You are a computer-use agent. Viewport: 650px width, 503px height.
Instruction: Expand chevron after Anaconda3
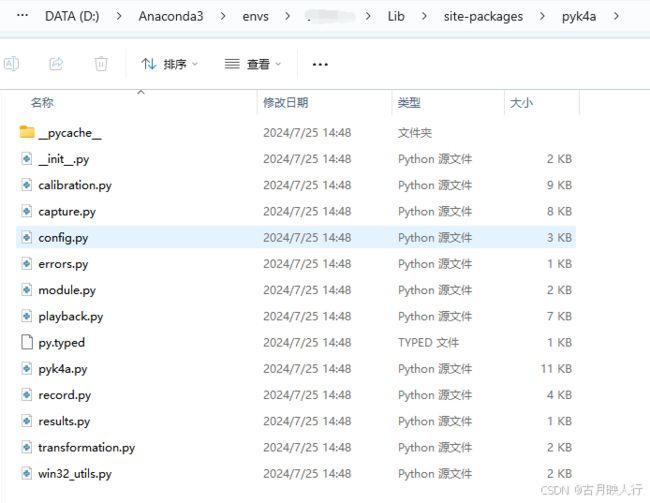[x=223, y=16]
